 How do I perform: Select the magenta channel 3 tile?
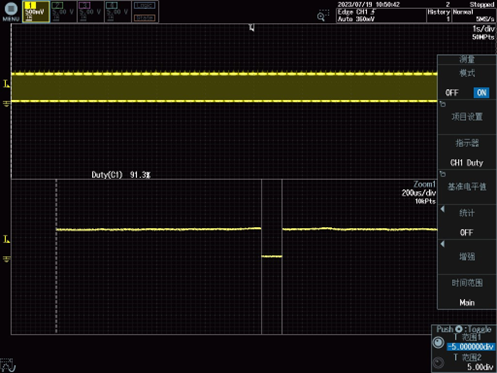point(91,12)
